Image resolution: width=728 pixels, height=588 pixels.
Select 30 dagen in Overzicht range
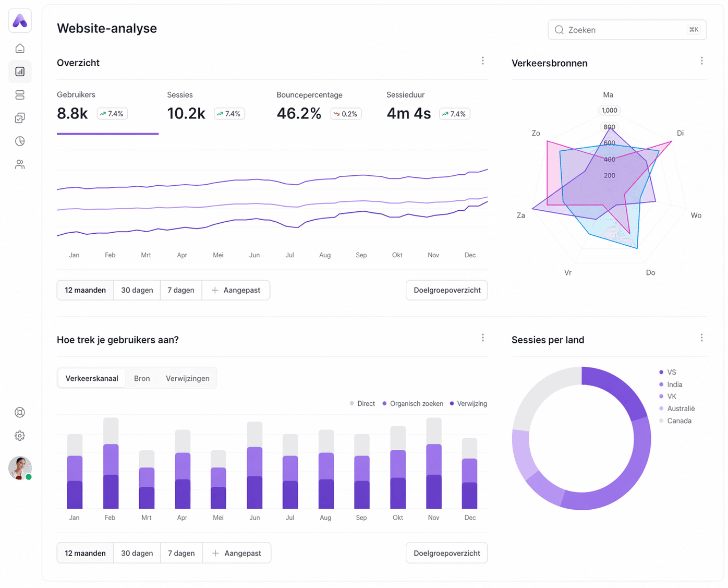[137, 291]
